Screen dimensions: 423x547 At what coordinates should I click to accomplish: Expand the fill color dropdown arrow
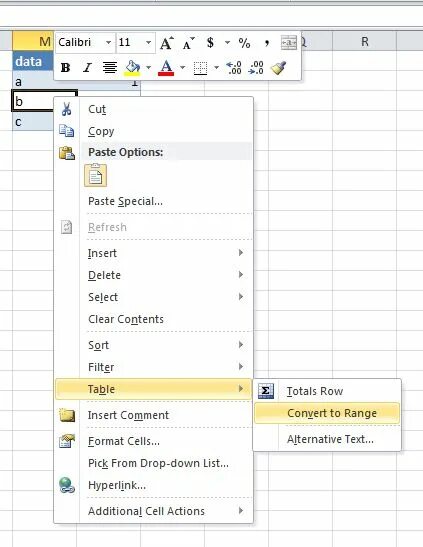pyautogui.click(x=149, y=68)
